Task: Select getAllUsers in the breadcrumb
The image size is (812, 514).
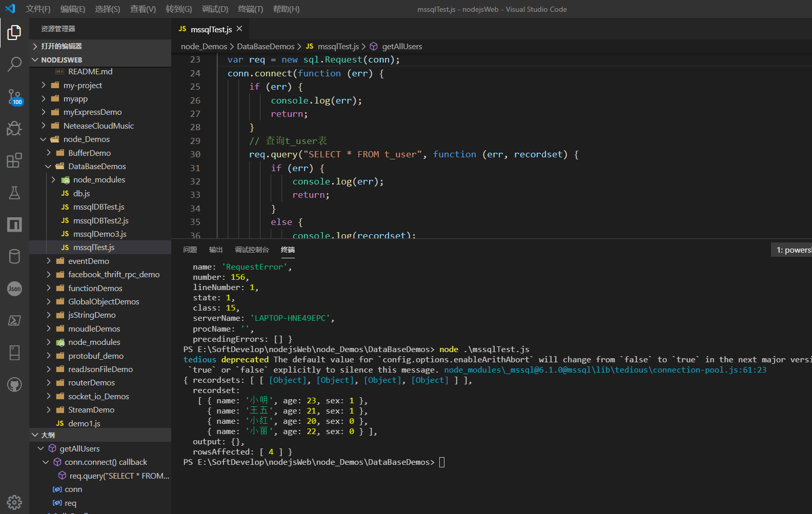Action: point(402,47)
